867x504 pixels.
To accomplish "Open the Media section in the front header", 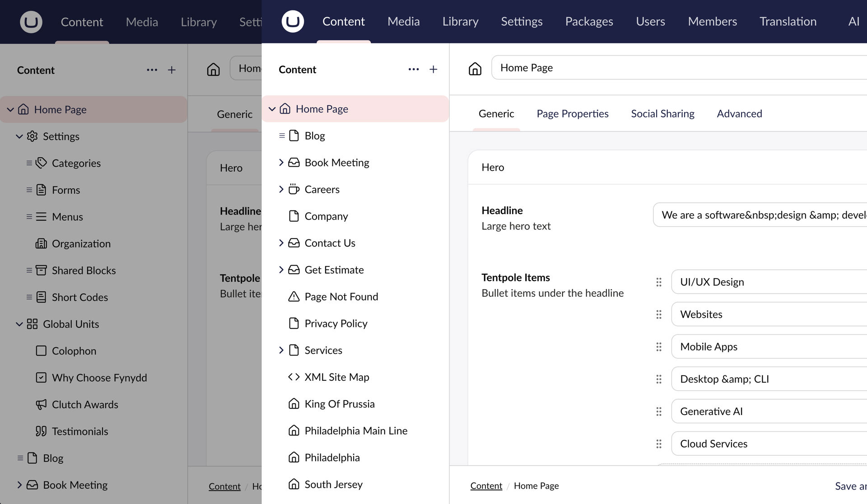I will pos(403,21).
